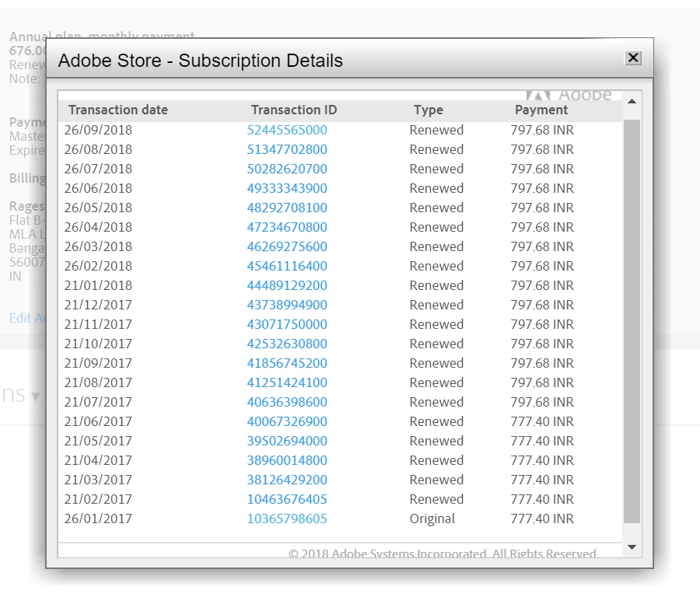Select the Renewed type for 26/09/2018

pos(436,130)
